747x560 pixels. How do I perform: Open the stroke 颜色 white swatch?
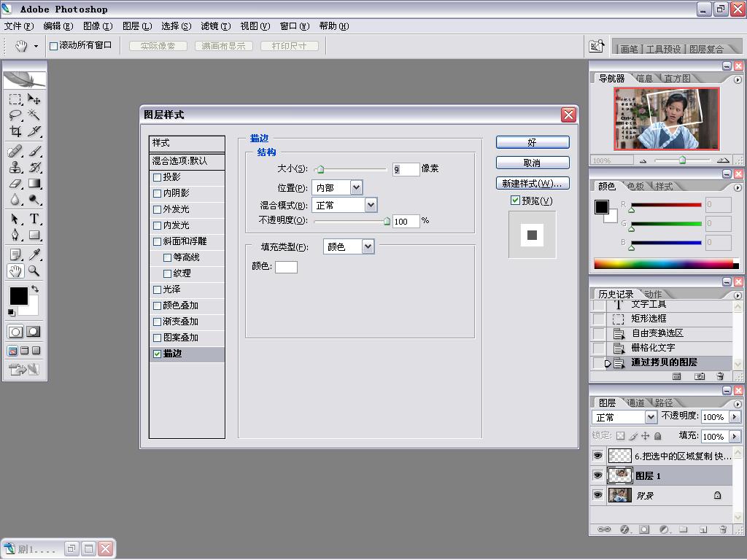click(x=286, y=267)
